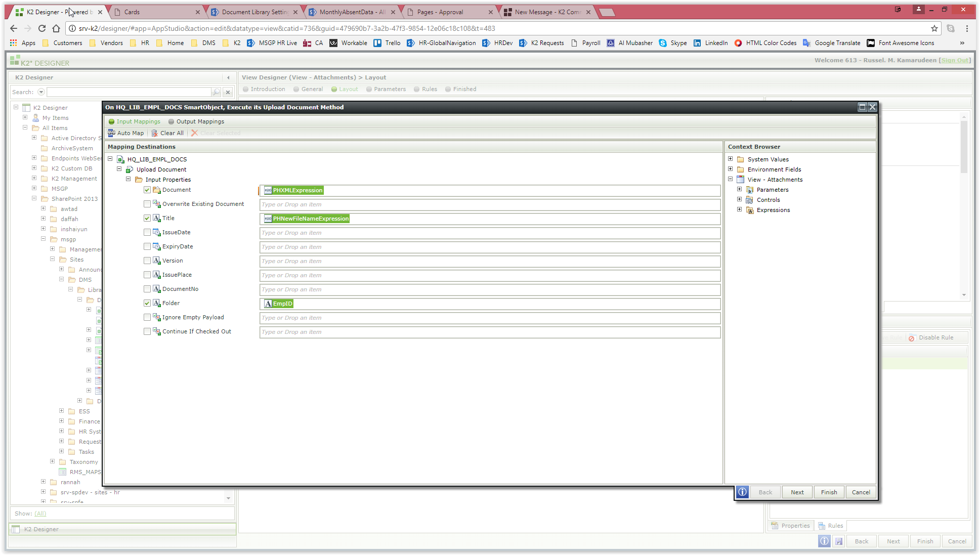
Task: Expand Parameters node in Context Browser
Action: [740, 189]
